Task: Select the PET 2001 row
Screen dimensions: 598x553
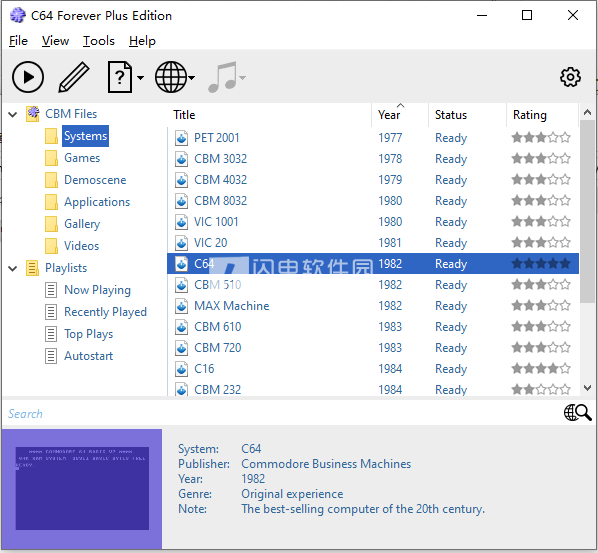Action: tap(373, 137)
